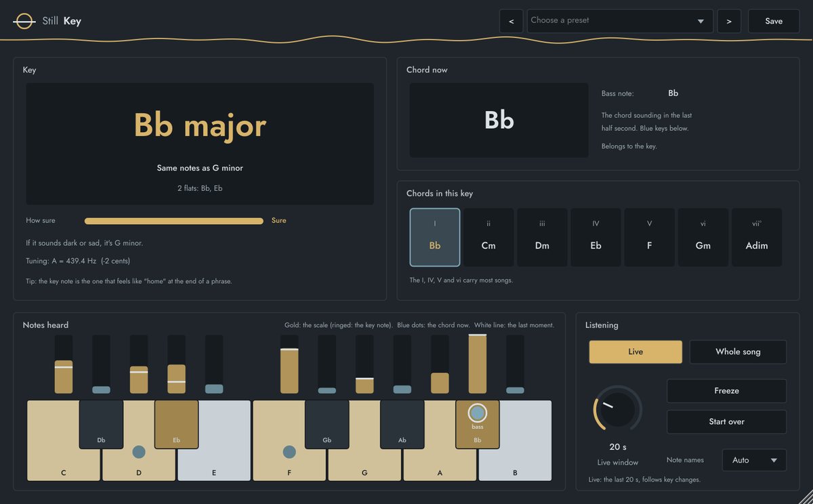Switch listening mode to Live
The width and height of the screenshot is (813, 504).
pos(635,352)
